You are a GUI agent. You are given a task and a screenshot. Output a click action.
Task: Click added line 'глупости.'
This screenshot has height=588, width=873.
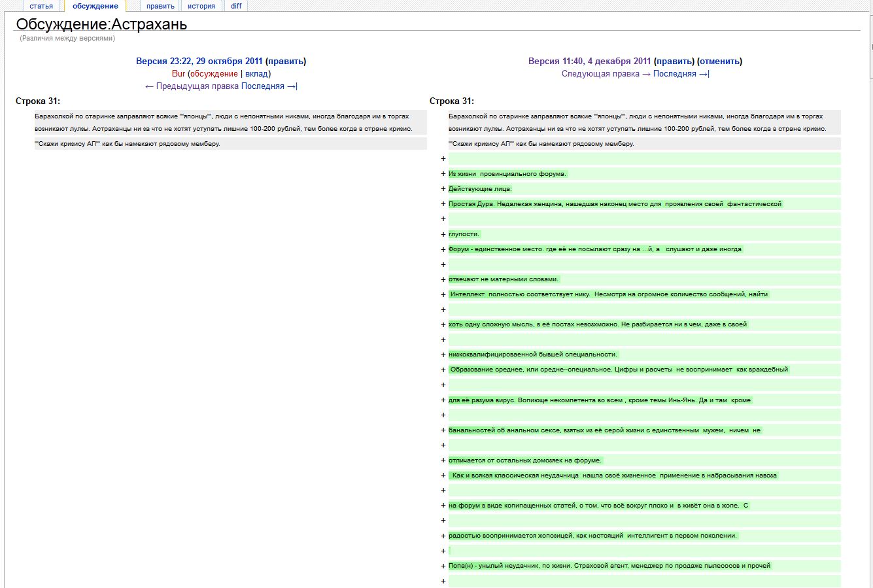tap(644, 234)
